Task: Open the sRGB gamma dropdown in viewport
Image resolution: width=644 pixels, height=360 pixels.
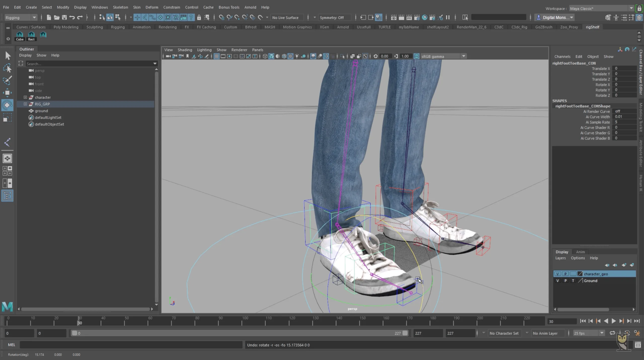Action: (463, 56)
